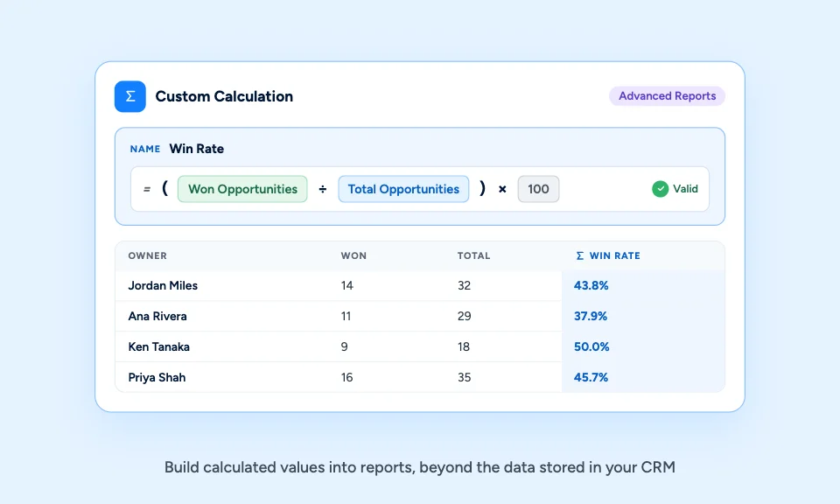This screenshot has height=504, width=840.
Task: Select the Priya Shah owner cell
Action: [157, 377]
